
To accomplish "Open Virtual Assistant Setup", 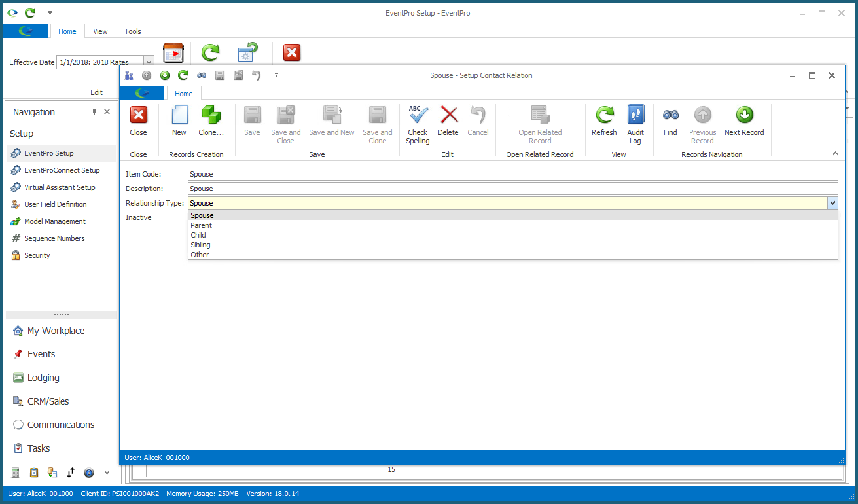I will 62,187.
